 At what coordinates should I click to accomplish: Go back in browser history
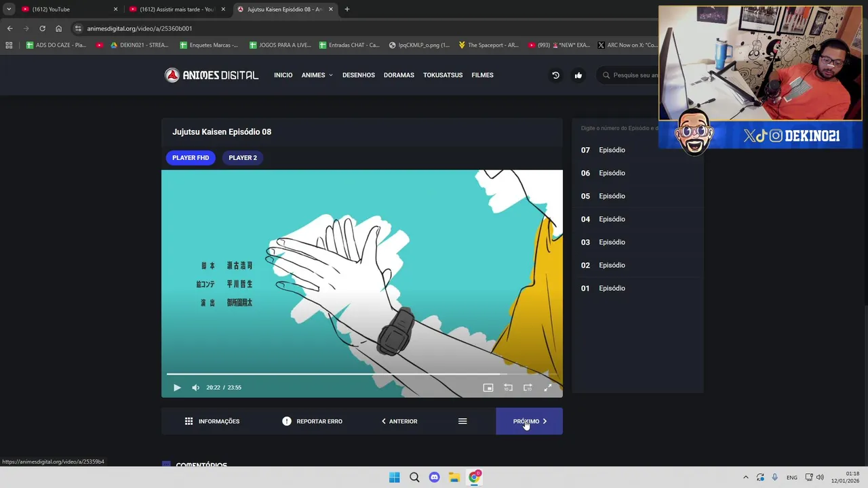point(9,28)
